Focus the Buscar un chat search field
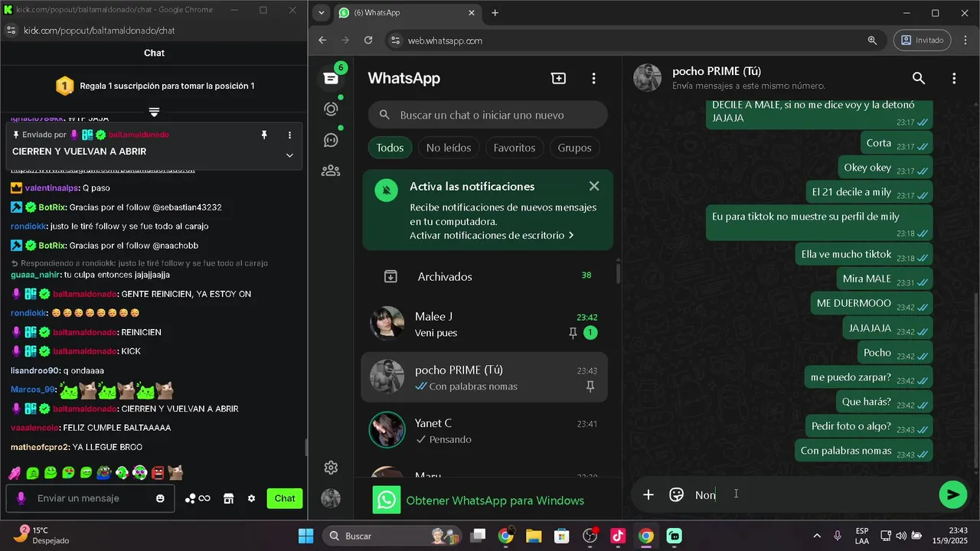 488,115
